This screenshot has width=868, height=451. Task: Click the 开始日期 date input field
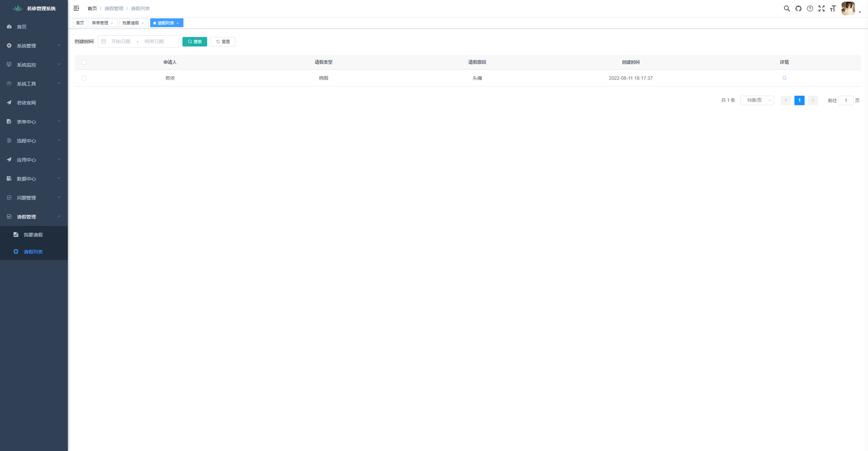coord(121,41)
